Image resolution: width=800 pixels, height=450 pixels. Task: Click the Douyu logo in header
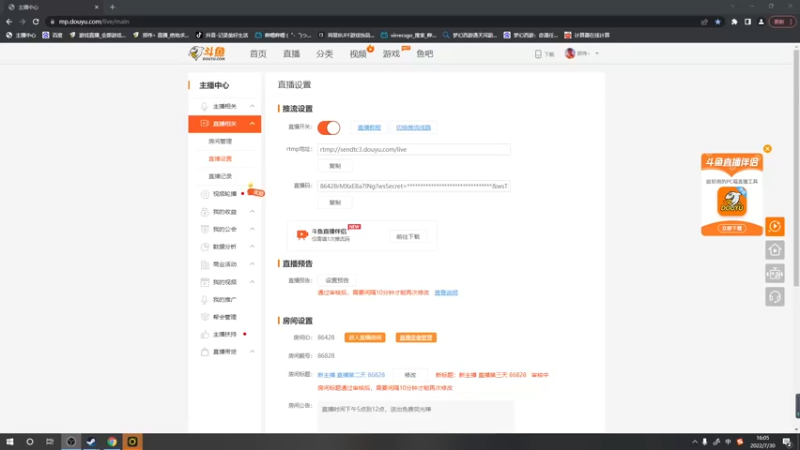(207, 53)
